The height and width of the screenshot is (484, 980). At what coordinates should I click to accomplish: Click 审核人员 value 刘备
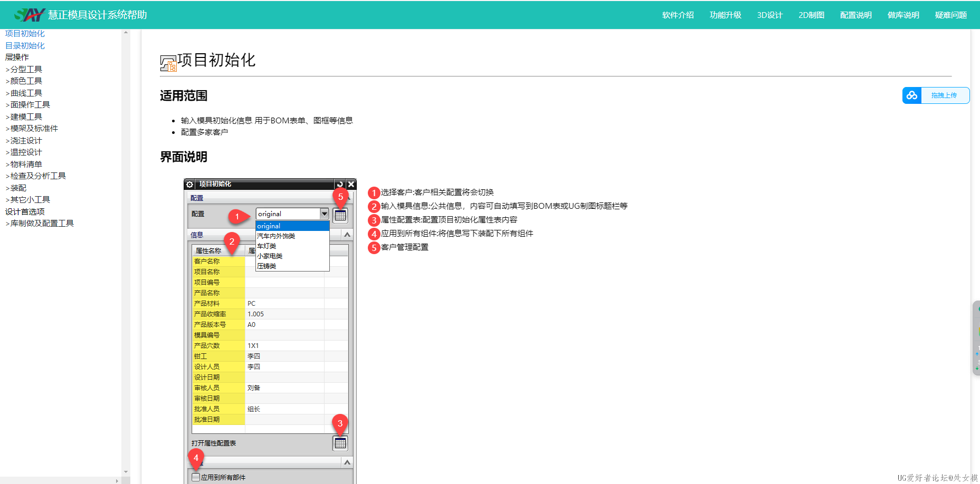(x=254, y=388)
